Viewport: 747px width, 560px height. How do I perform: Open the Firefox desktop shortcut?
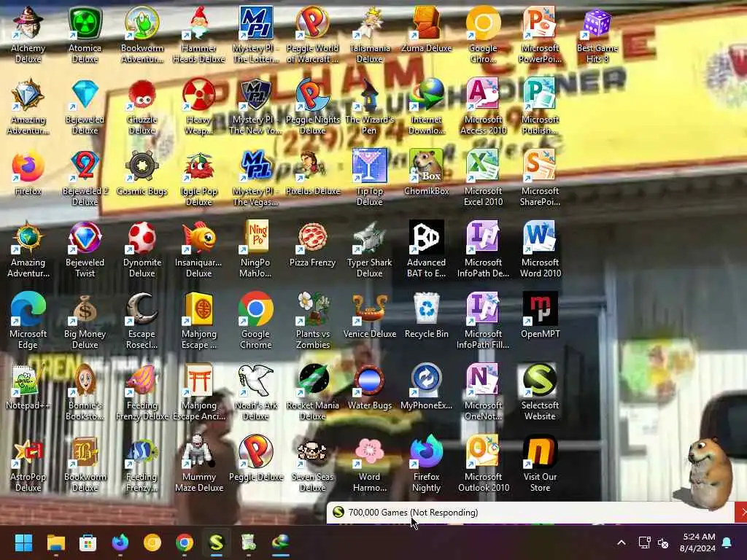click(x=28, y=173)
